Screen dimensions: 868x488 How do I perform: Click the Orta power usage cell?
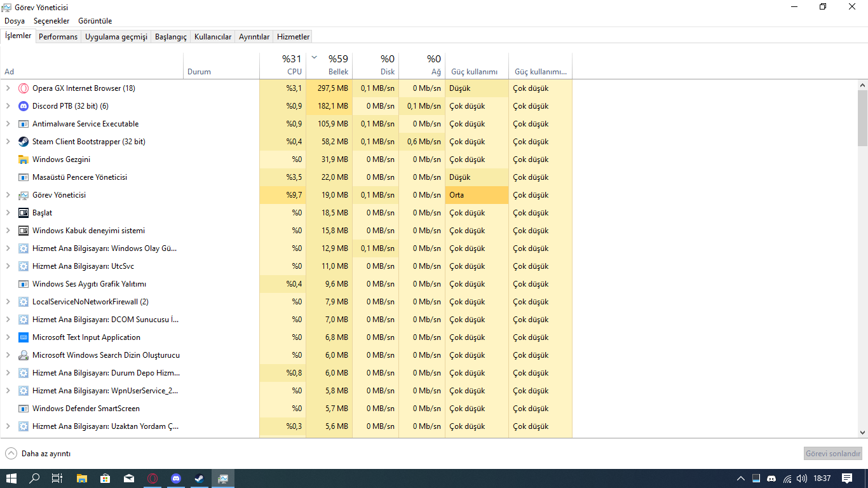coord(477,195)
